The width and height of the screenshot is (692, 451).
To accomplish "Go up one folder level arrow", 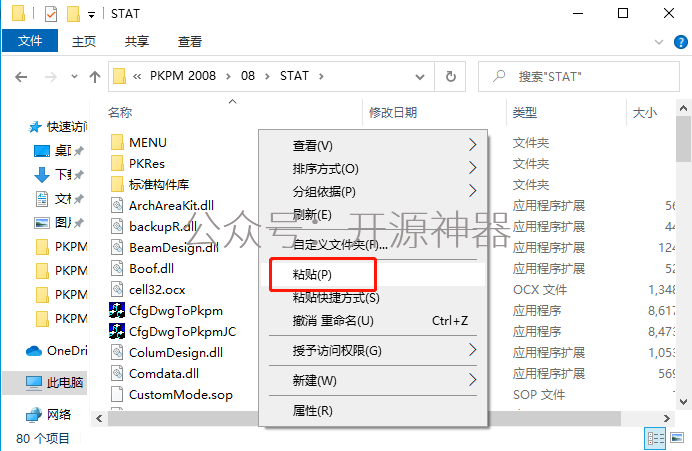I will click(94, 77).
